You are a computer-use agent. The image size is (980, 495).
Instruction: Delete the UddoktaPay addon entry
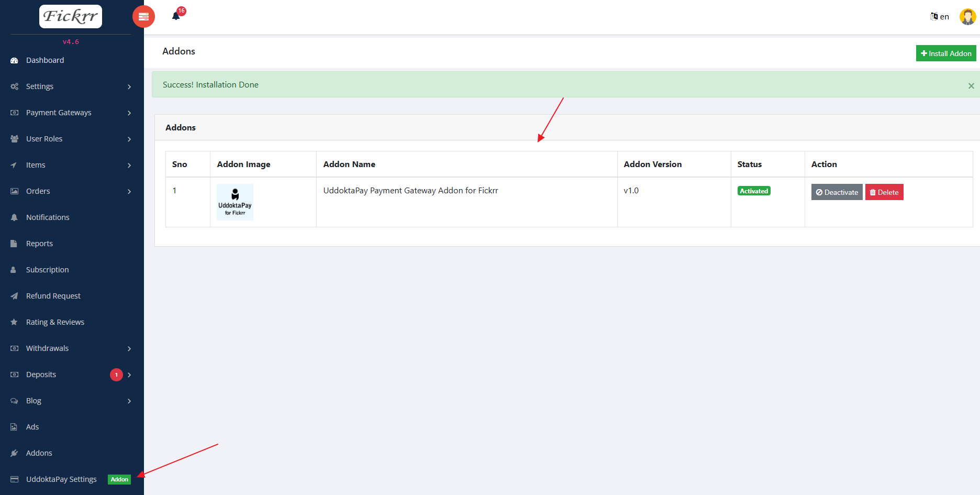884,192
